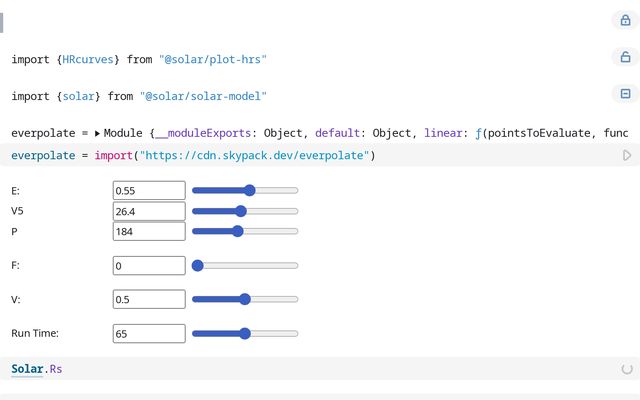The height and width of the screenshot is (400, 640).
Task: Click the HRcurves identifier in the import statement
Action: pos(88,60)
